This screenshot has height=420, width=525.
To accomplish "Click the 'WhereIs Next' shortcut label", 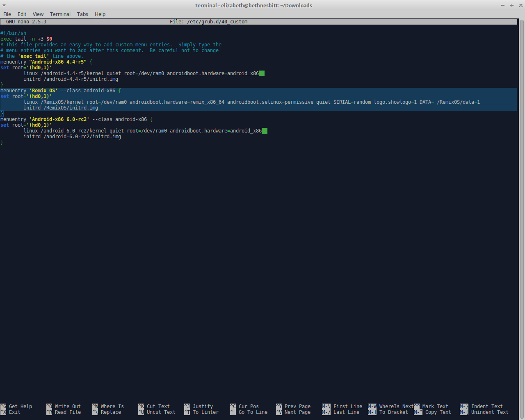I will 397,406.
